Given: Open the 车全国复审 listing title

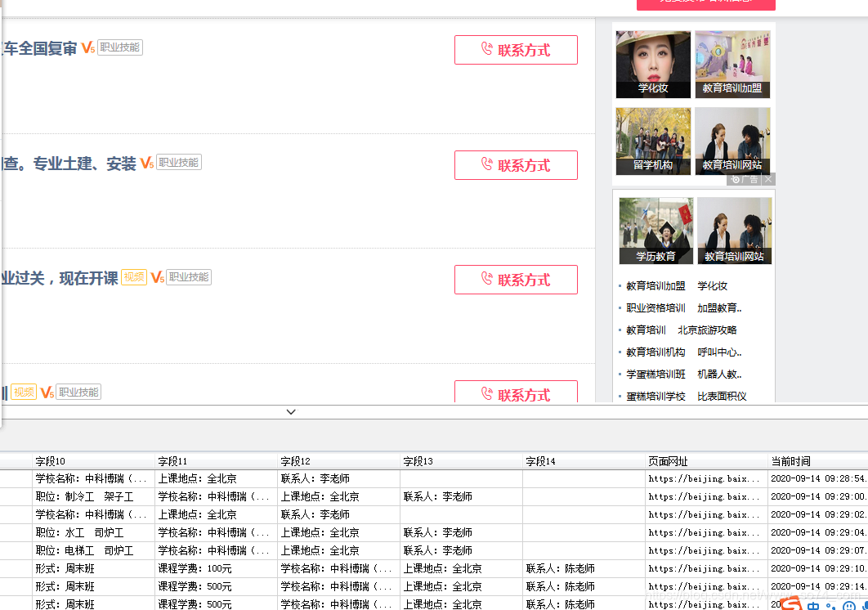Looking at the screenshot, I should 38,49.
